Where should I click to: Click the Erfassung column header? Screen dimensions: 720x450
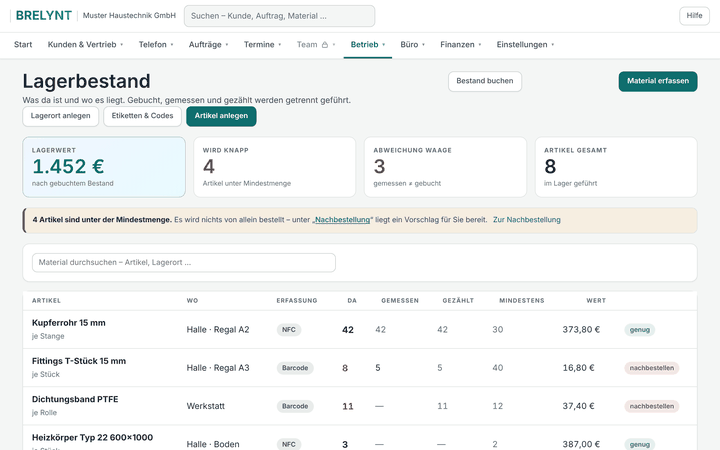[x=297, y=301]
